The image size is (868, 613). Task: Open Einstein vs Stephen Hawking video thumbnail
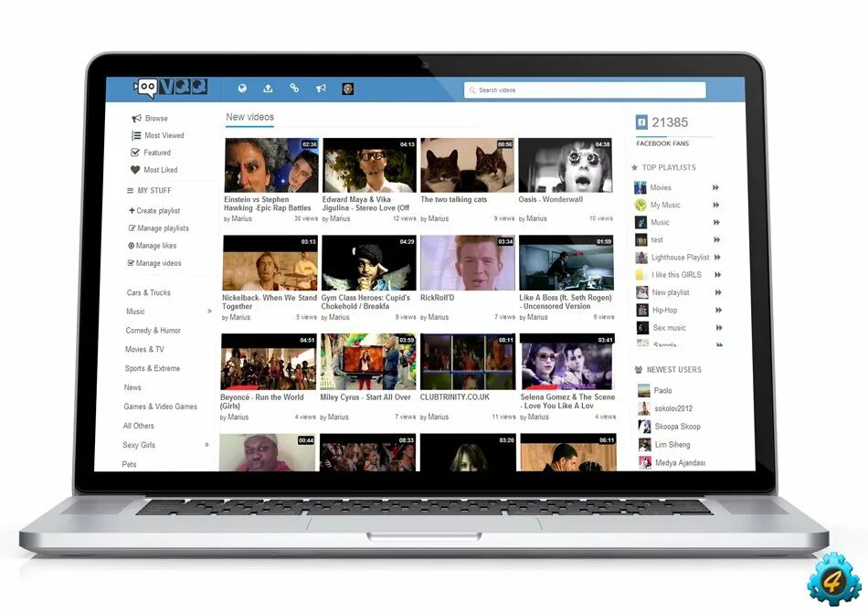[x=271, y=165]
